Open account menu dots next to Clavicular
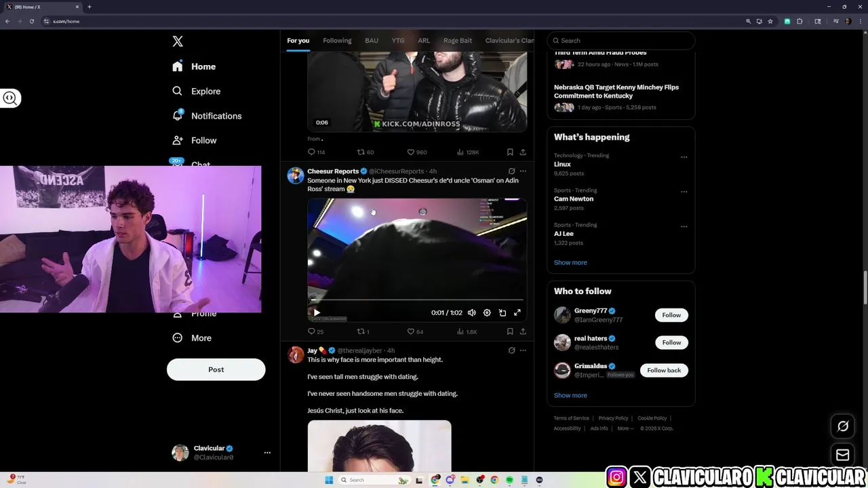This screenshot has width=868, height=488. pos(267,452)
